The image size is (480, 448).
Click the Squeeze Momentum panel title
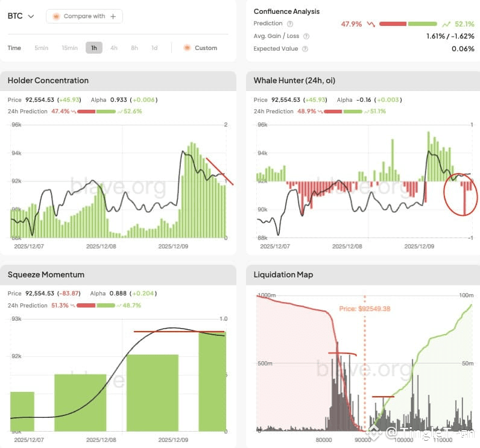click(x=46, y=274)
